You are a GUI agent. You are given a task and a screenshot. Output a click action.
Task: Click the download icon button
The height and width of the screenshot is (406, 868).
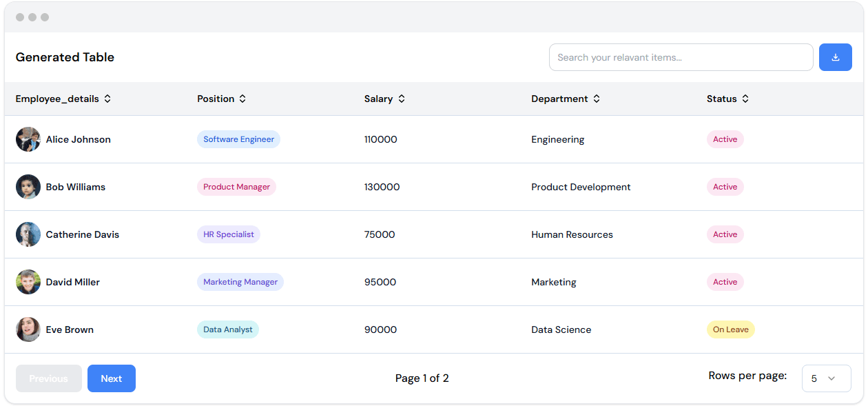(835, 57)
